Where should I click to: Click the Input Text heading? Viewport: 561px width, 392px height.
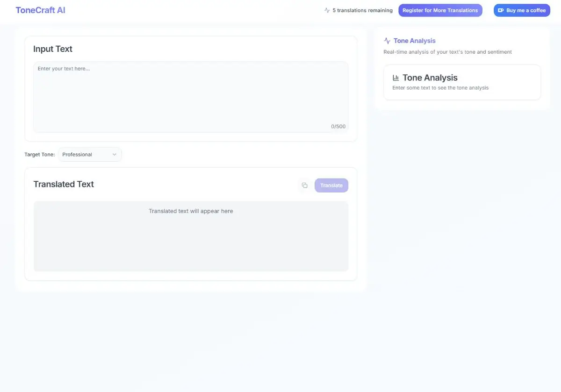[53, 49]
